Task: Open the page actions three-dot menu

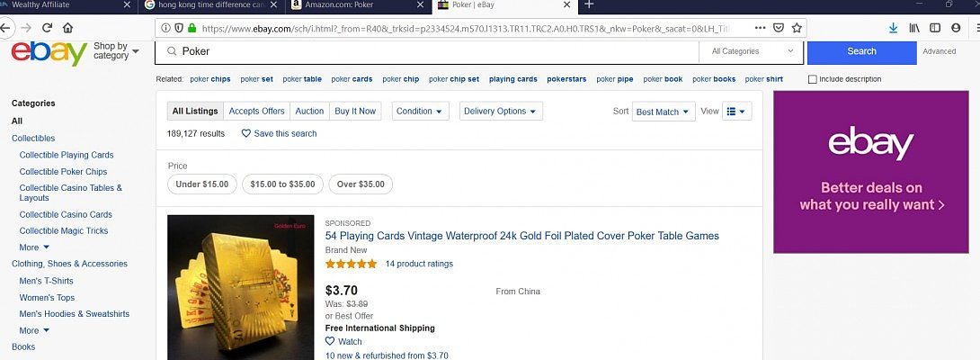Action: tap(761, 28)
